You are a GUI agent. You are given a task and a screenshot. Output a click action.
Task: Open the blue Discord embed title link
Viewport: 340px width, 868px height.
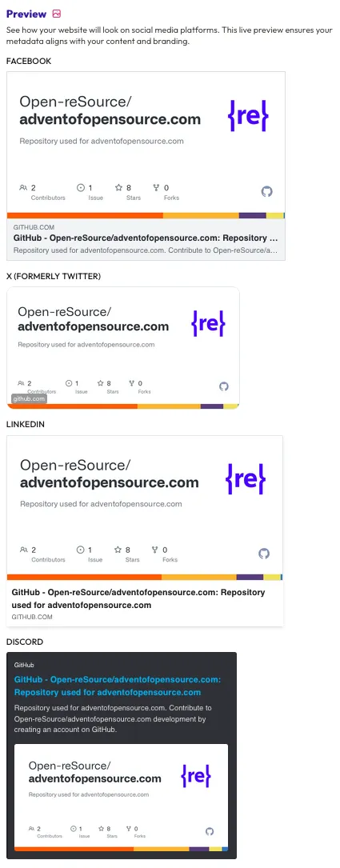pyautogui.click(x=118, y=686)
